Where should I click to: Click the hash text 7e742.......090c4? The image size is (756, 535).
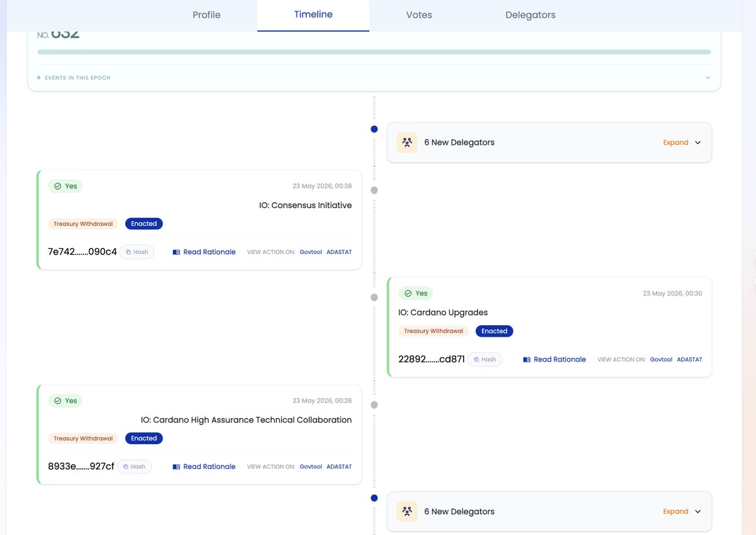pos(83,251)
